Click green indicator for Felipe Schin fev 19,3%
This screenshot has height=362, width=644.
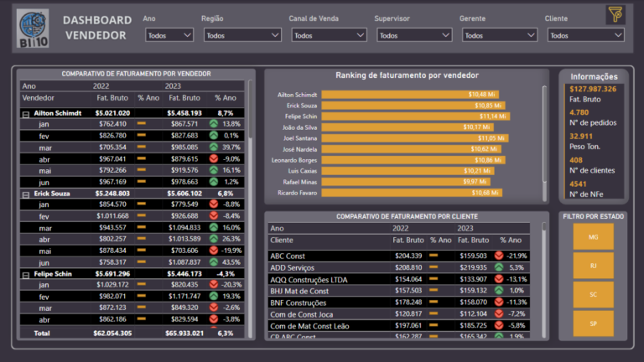[214, 296]
